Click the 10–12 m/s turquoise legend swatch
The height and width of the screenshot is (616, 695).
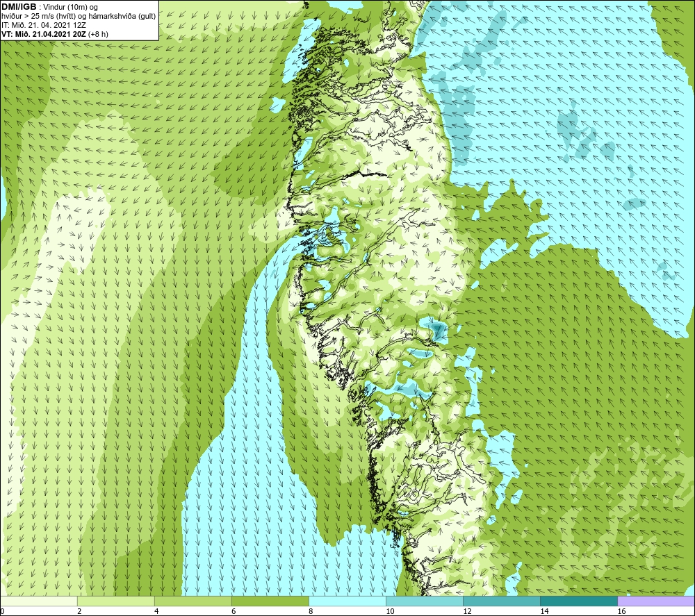point(424,601)
